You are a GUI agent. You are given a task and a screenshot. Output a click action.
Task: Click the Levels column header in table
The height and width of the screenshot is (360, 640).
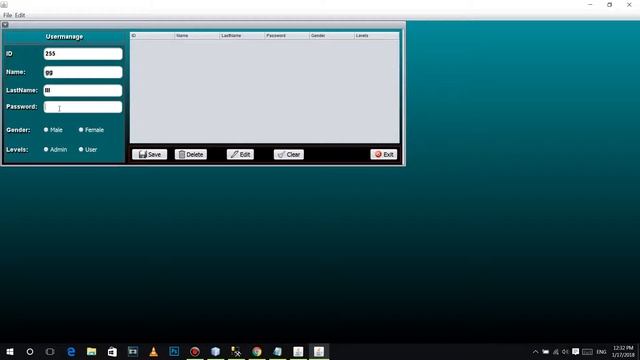(377, 36)
